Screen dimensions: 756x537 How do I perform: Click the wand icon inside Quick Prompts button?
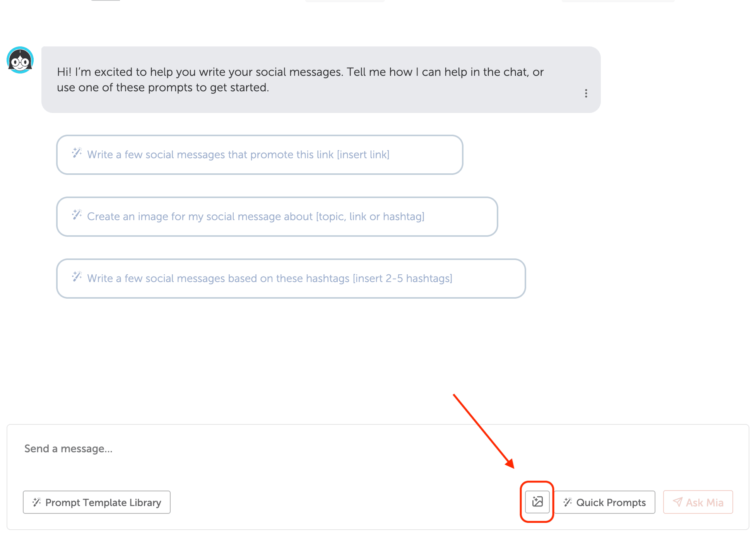pyautogui.click(x=568, y=502)
